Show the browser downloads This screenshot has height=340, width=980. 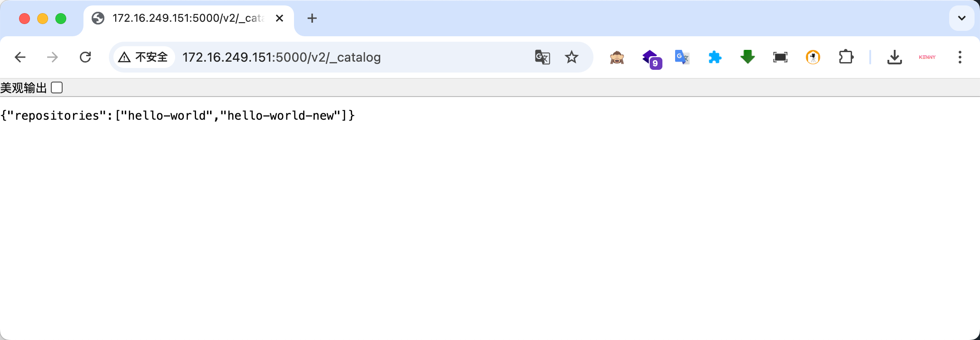(895, 57)
